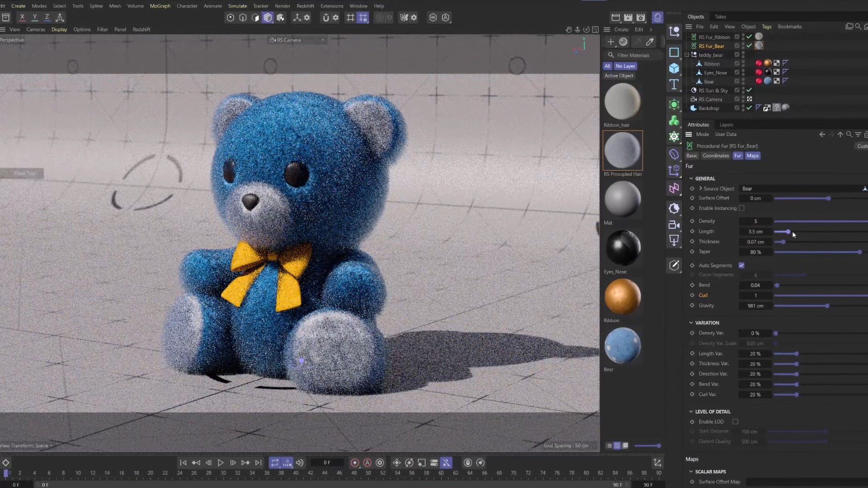Click the record active objects button
The height and width of the screenshot is (488, 868).
pyautogui.click(x=355, y=463)
